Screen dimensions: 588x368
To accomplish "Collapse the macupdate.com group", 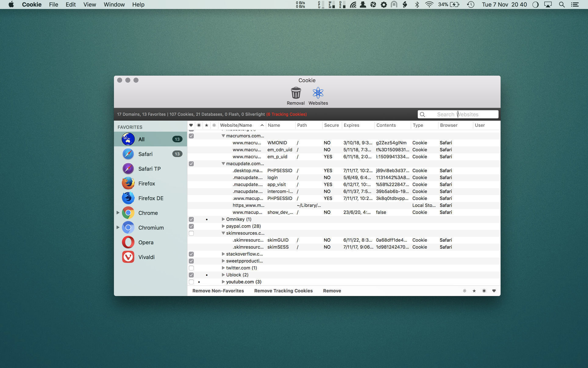I will (x=223, y=164).
